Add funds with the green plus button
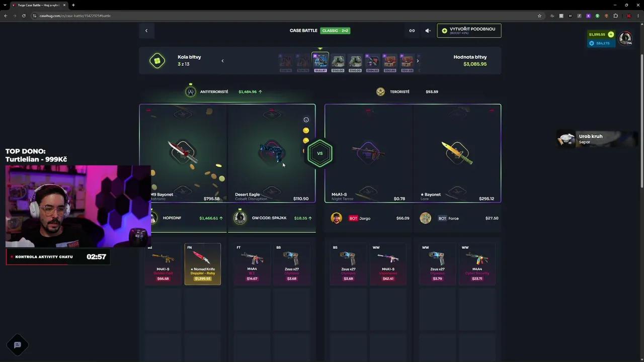 (611, 35)
